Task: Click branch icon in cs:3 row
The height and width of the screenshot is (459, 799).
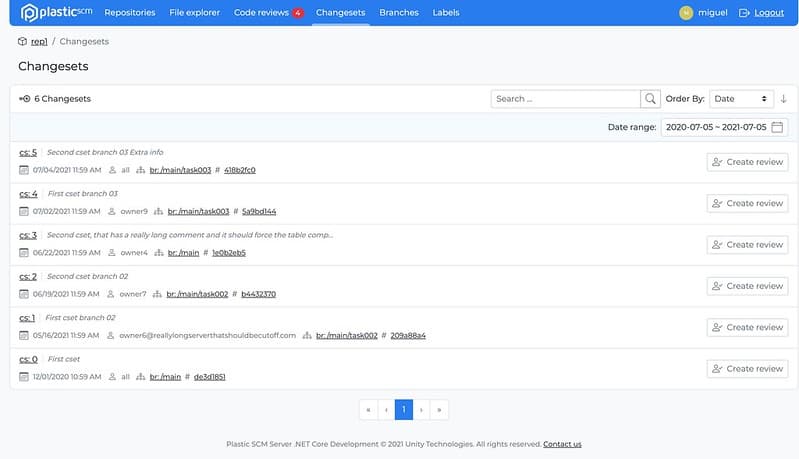Action: click(x=158, y=253)
